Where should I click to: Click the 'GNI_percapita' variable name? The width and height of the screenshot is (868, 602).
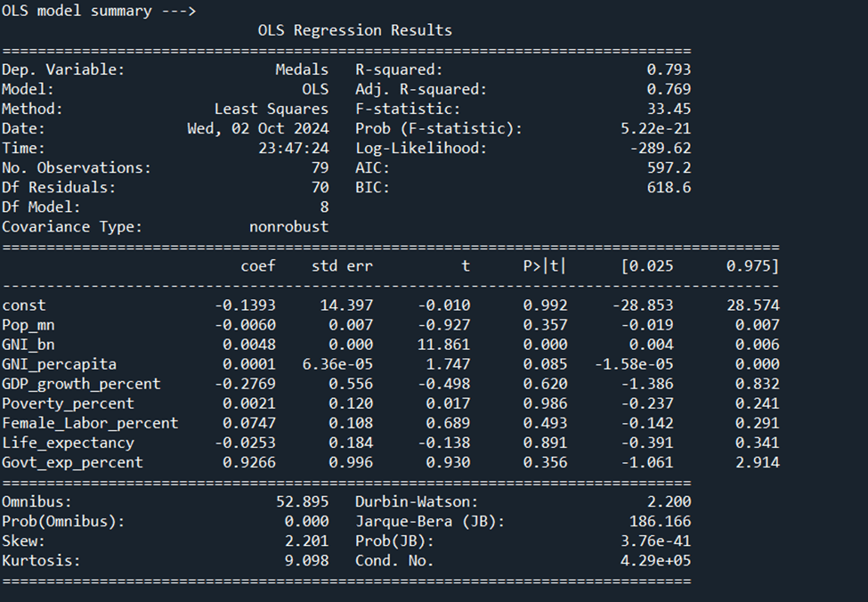coord(59,364)
